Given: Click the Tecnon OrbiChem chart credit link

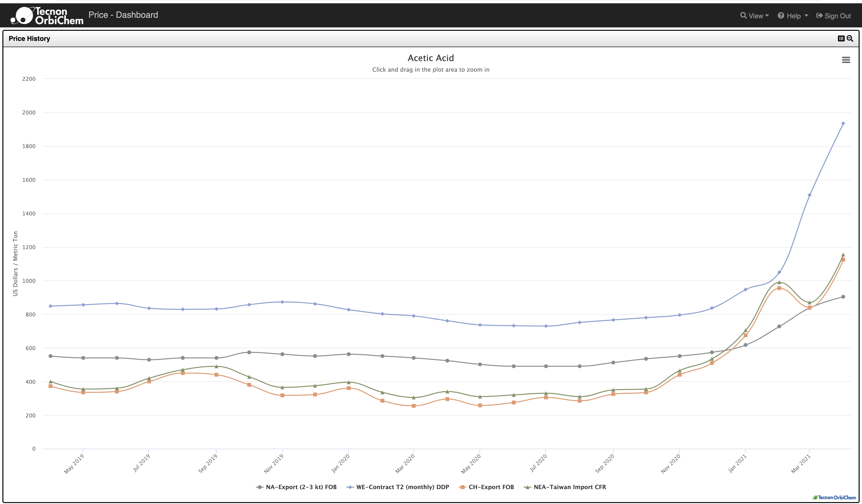Looking at the screenshot, I should (834, 497).
